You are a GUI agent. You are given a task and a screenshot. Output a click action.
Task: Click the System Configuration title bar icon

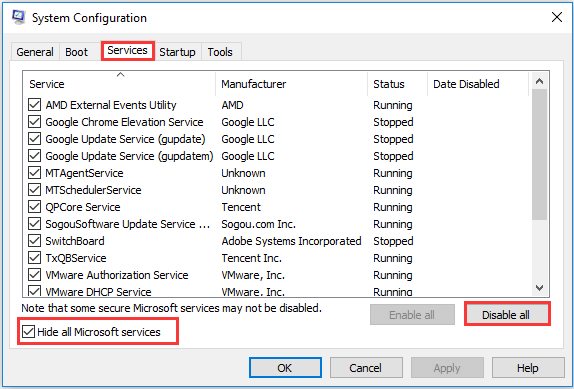click(x=18, y=17)
